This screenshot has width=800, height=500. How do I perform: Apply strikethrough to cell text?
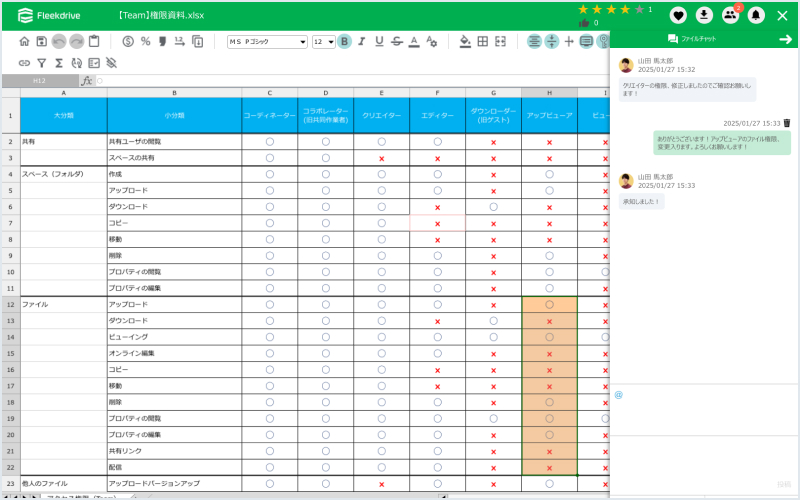pyautogui.click(x=397, y=42)
